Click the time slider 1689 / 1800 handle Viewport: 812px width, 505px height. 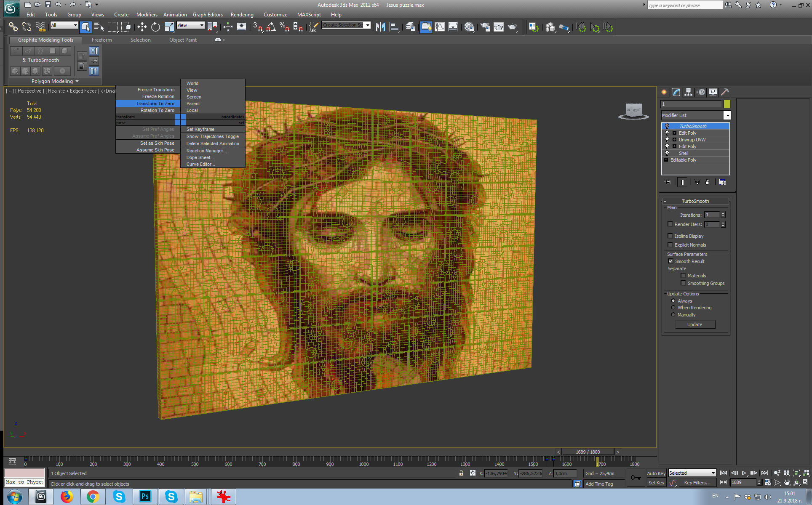pyautogui.click(x=588, y=452)
